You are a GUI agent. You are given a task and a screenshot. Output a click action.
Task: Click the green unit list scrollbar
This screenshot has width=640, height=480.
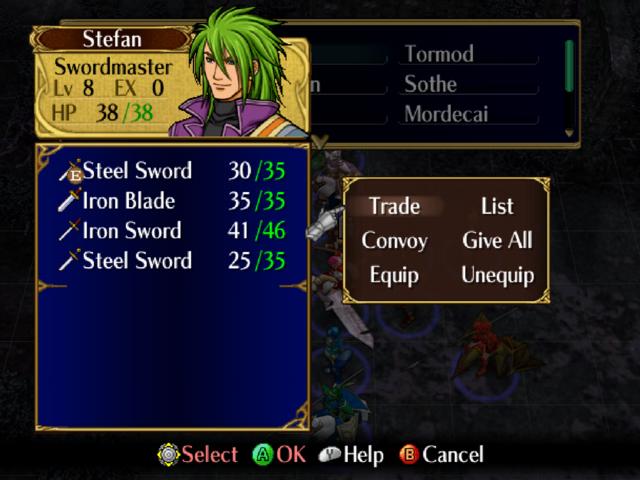click(569, 66)
